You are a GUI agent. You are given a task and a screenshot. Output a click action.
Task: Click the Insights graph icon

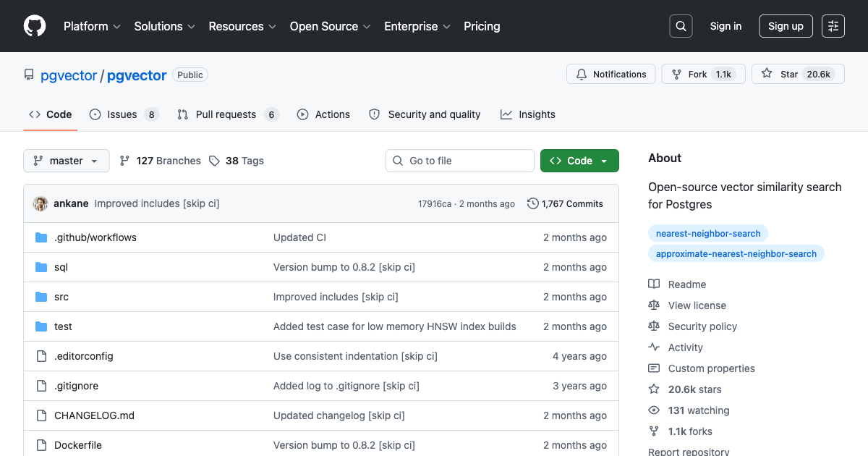506,114
